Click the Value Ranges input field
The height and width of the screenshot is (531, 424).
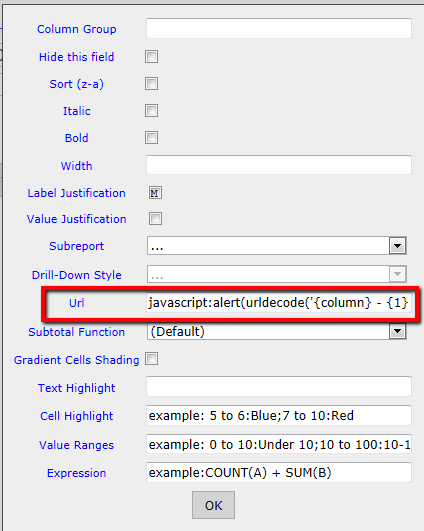pyautogui.click(x=279, y=444)
